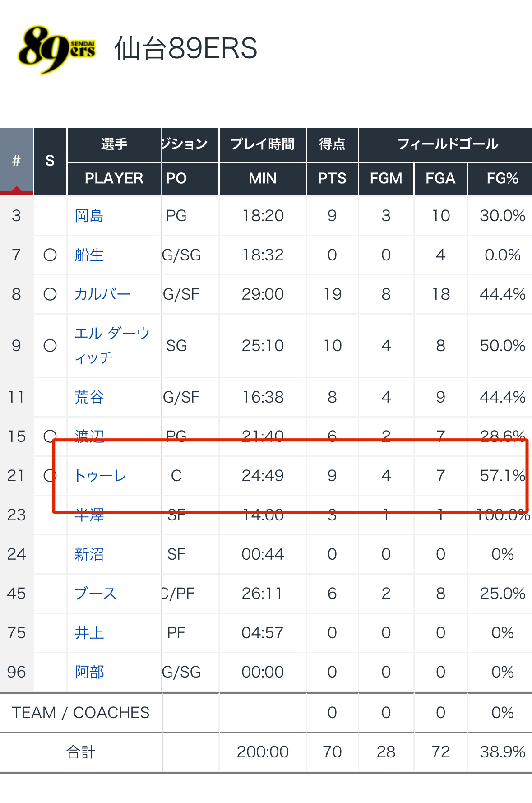The height and width of the screenshot is (803, 532).
Task: Open player ブース's profile link
Action: pos(96,594)
